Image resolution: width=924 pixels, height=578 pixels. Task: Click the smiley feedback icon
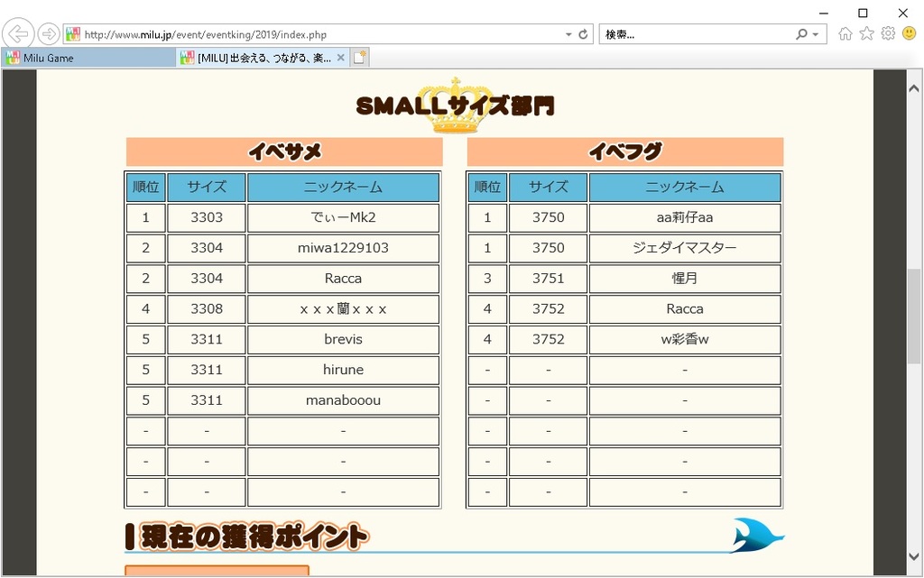(909, 34)
